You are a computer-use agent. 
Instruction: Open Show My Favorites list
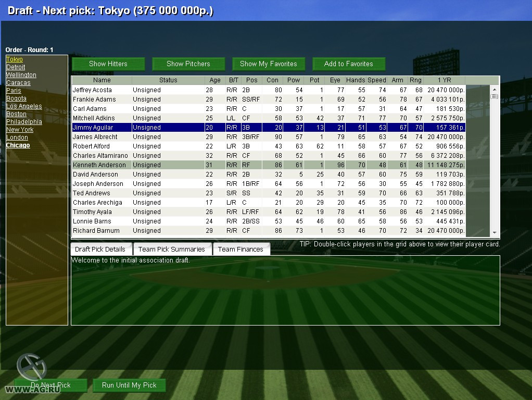pos(269,64)
